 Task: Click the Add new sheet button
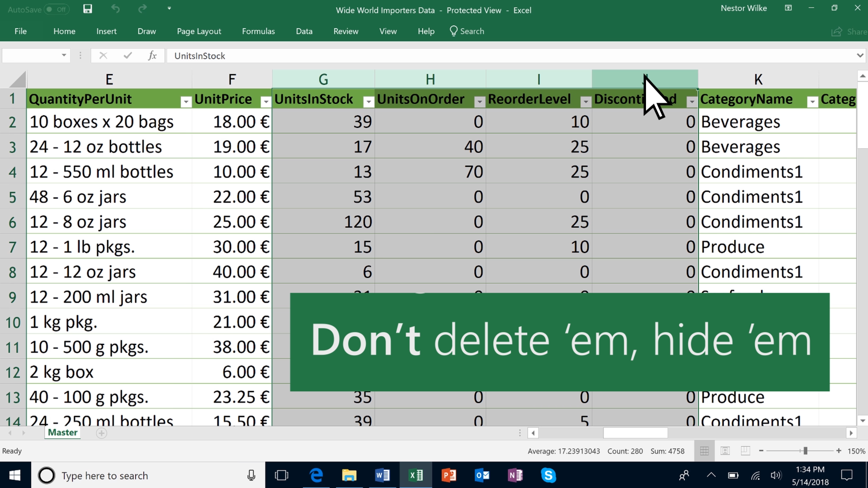(x=101, y=432)
